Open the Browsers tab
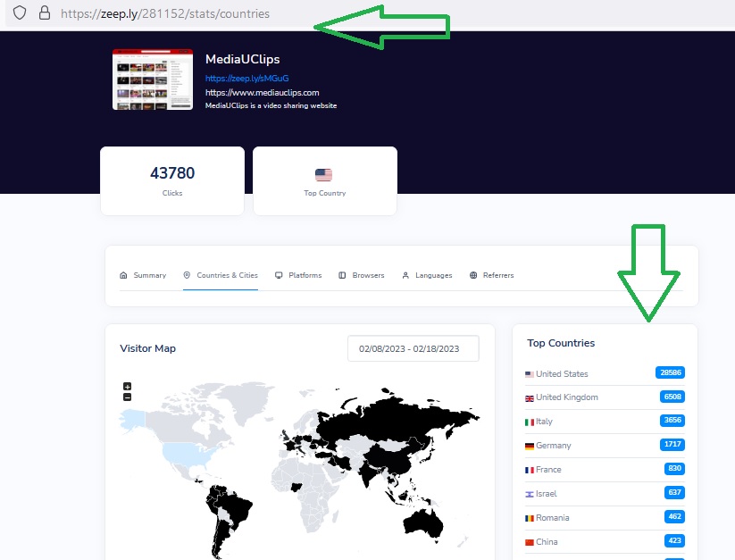The height and width of the screenshot is (560, 735). tap(362, 275)
